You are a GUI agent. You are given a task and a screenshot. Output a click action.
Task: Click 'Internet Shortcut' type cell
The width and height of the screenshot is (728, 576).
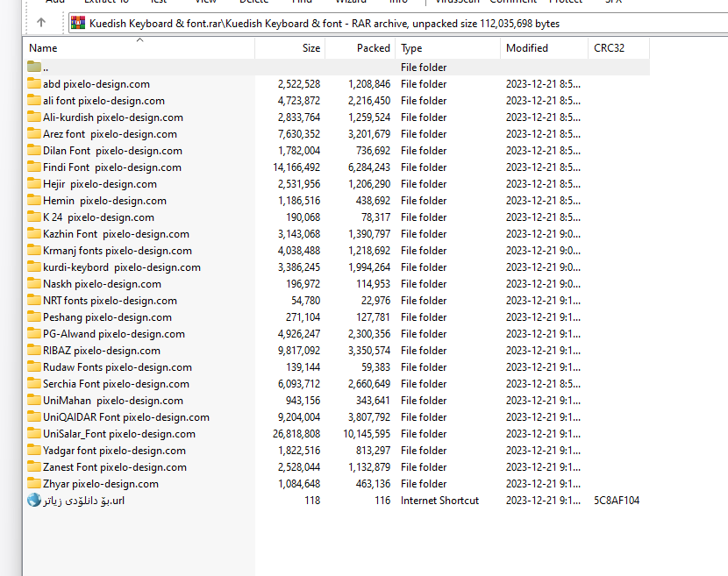coord(439,501)
